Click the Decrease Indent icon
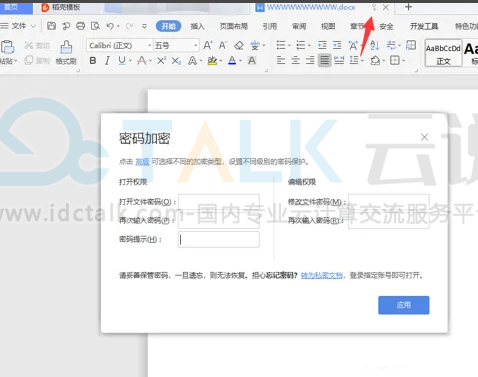478x377 pixels. [x=322, y=45]
